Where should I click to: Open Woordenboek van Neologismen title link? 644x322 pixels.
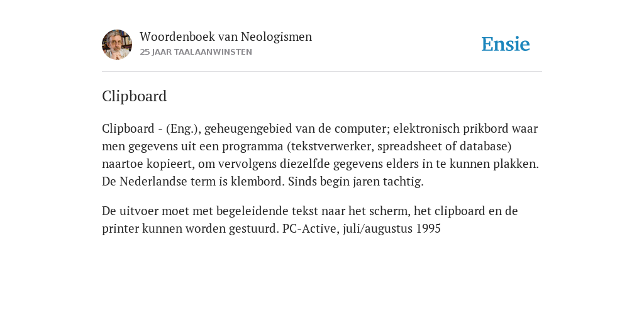(x=226, y=36)
